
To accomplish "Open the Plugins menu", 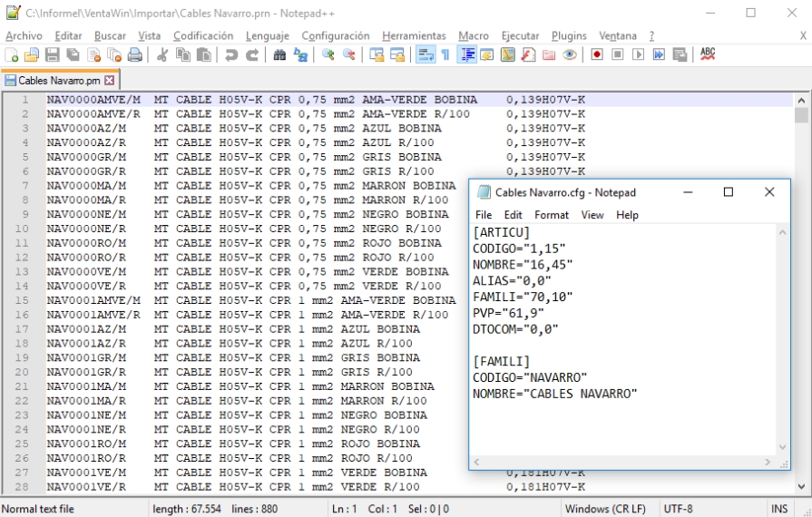I will coord(569,35).
